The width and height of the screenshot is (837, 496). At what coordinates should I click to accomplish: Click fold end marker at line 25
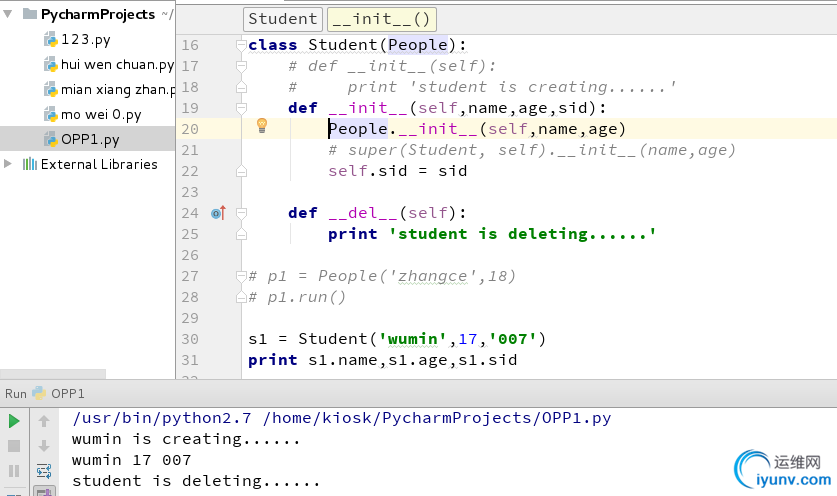241,234
